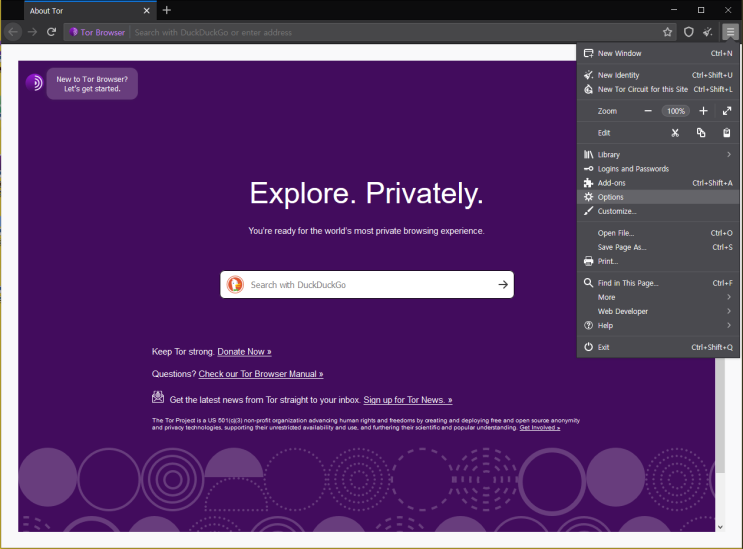Click the DuckDuckGo logo in search box
This screenshot has width=743, height=549.
[235, 285]
